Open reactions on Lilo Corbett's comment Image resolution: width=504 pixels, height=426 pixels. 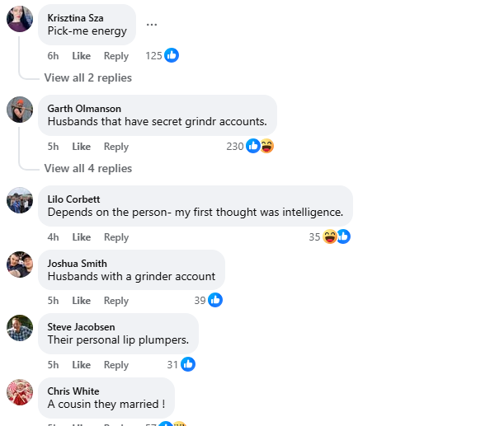(x=337, y=236)
